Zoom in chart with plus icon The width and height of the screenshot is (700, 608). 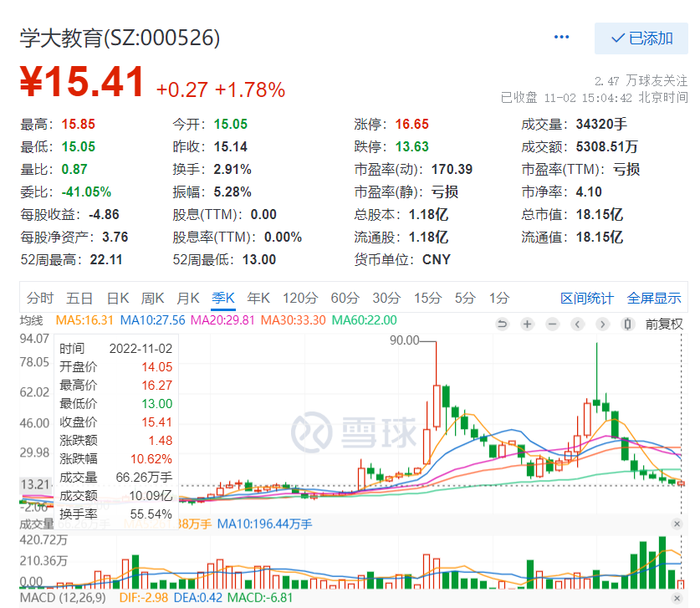point(527,324)
